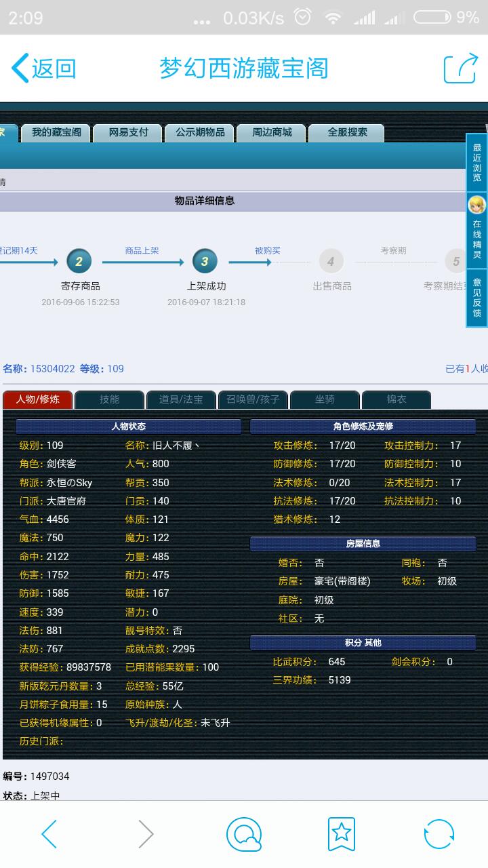Select role value 剑侠客
This screenshot has width=488, height=868.
point(61,464)
